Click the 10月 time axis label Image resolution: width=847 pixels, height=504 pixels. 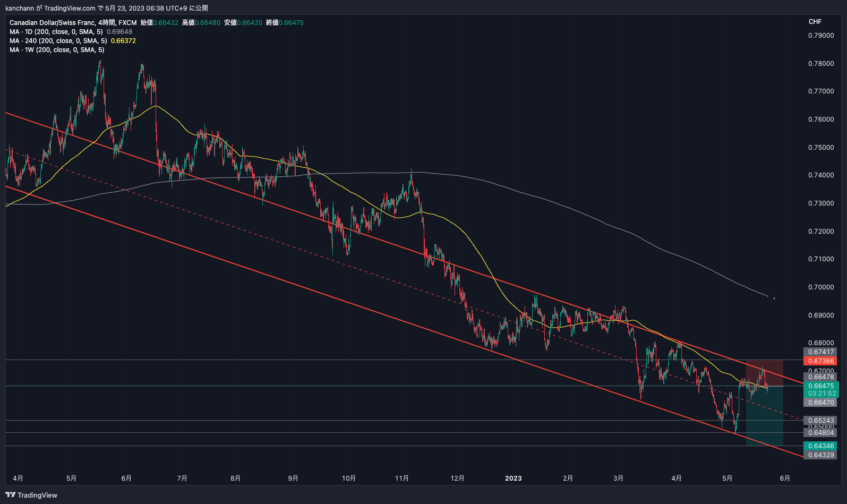tap(349, 479)
